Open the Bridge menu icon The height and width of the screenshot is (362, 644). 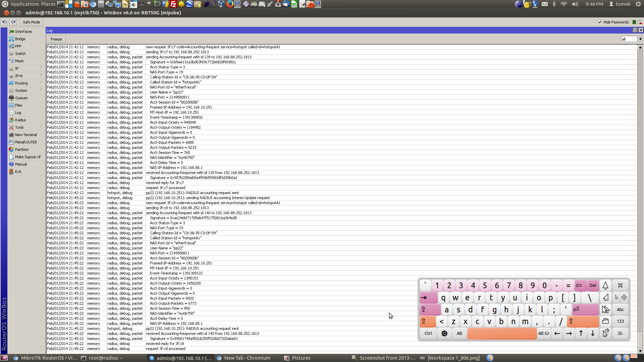tap(11, 39)
